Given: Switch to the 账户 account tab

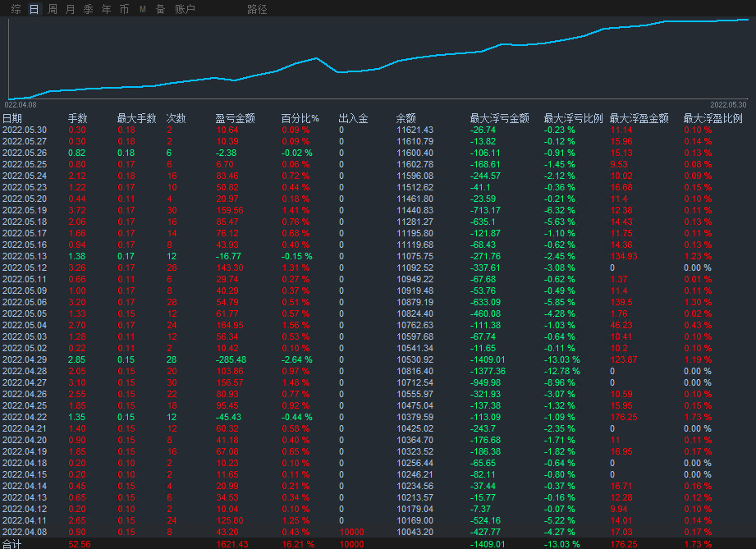Looking at the screenshot, I should coord(185,9).
